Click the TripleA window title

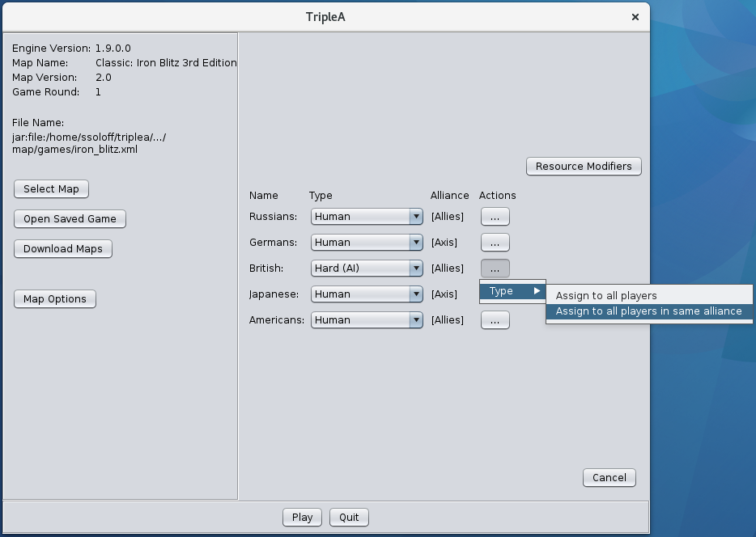325,17
